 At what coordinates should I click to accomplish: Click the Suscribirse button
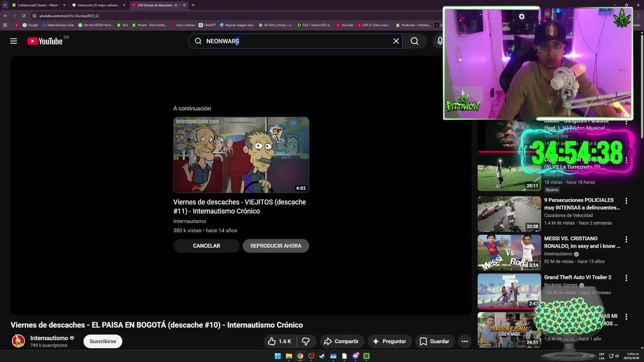coord(103,341)
